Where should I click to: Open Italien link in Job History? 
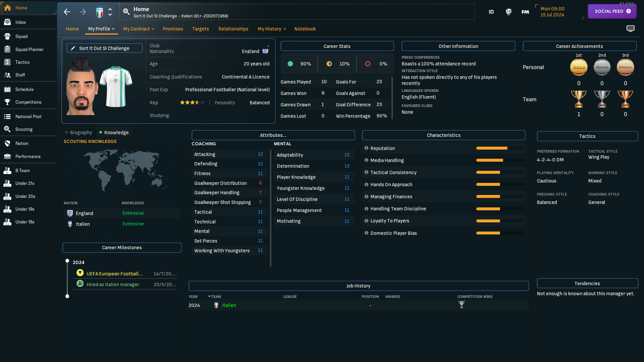click(229, 305)
